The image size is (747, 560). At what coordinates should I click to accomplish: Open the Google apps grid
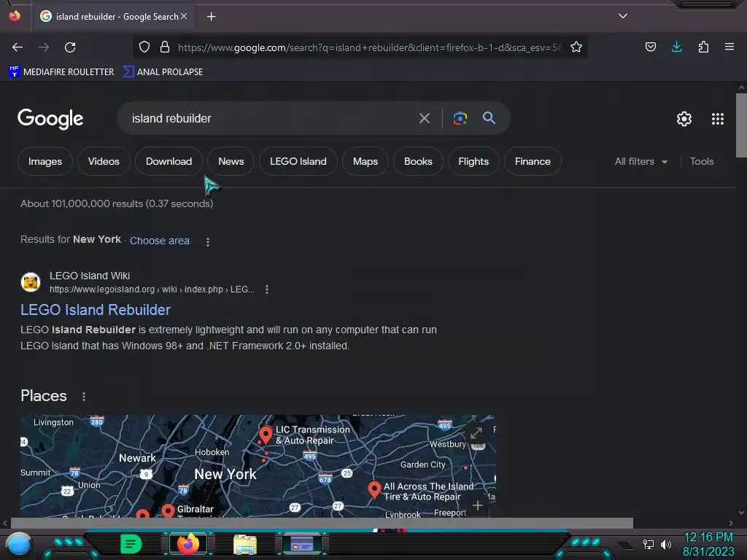click(718, 119)
